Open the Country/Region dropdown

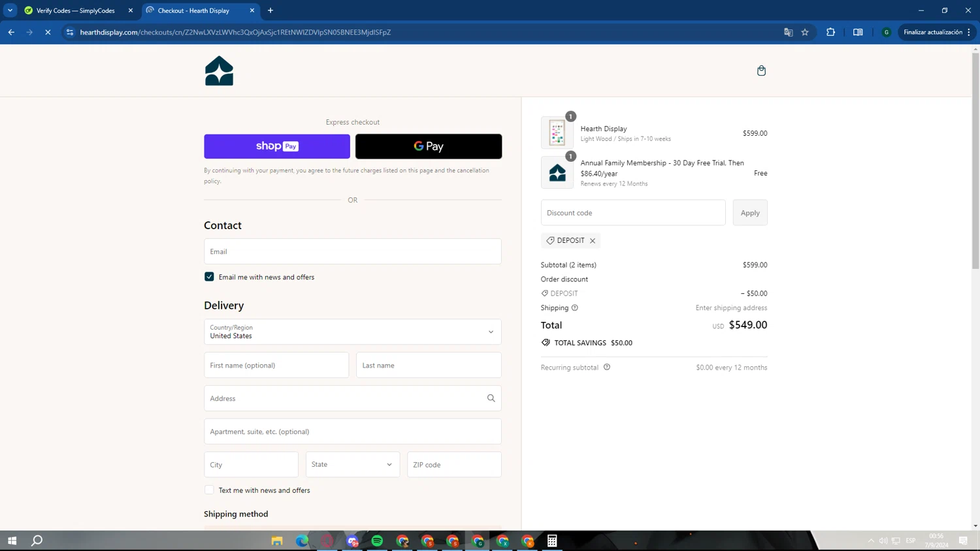[x=353, y=332]
